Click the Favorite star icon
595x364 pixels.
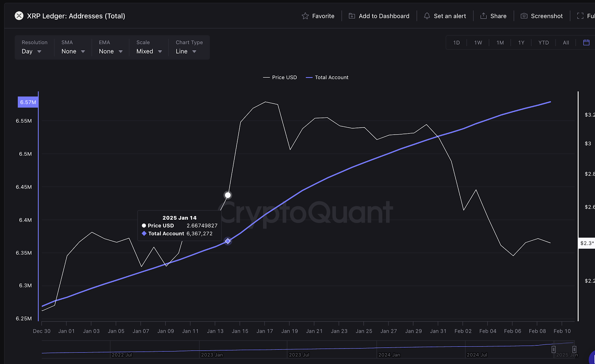click(305, 16)
